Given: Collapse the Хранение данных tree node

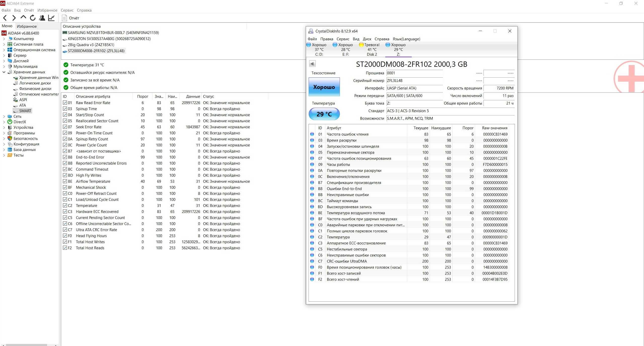Looking at the screenshot, I should pos(4,72).
